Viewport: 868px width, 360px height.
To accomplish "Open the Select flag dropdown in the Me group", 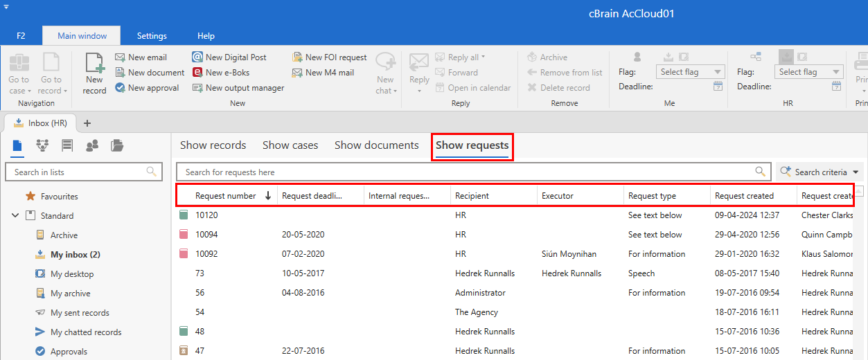I will tap(689, 72).
